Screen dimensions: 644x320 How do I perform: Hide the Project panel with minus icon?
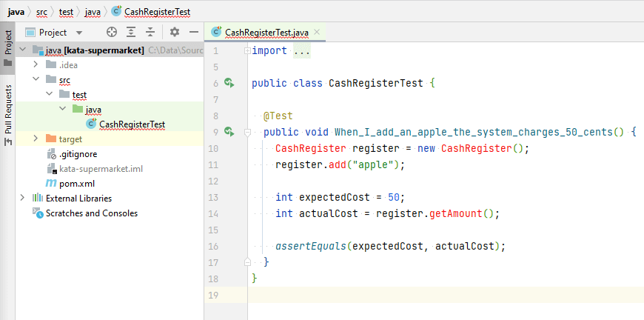193,32
